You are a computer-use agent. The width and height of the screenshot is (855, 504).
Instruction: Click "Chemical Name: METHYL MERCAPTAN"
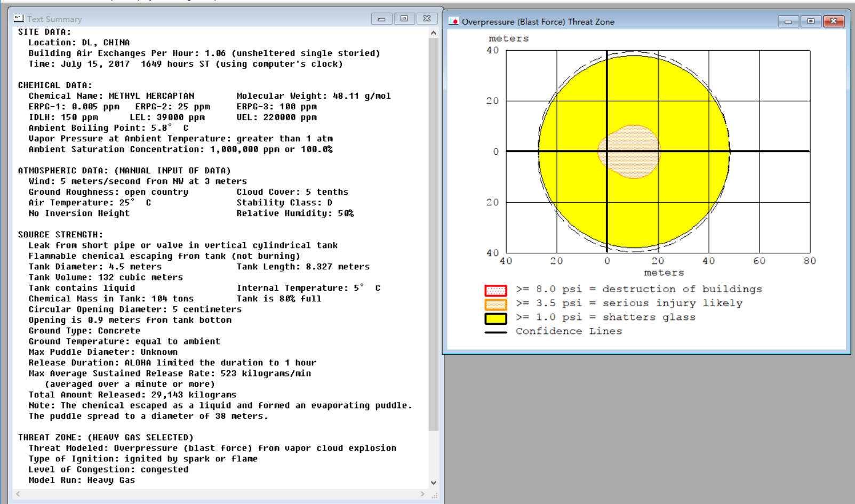111,96
